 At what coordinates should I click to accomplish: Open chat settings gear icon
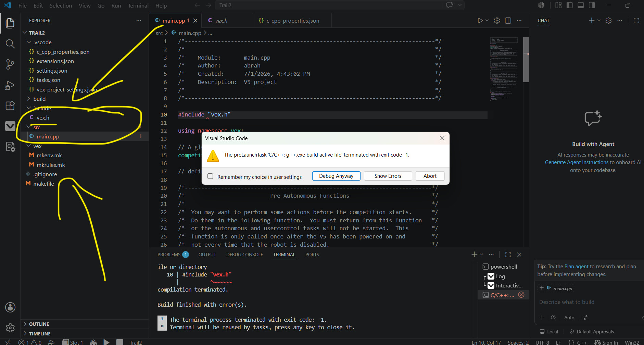[x=608, y=21]
